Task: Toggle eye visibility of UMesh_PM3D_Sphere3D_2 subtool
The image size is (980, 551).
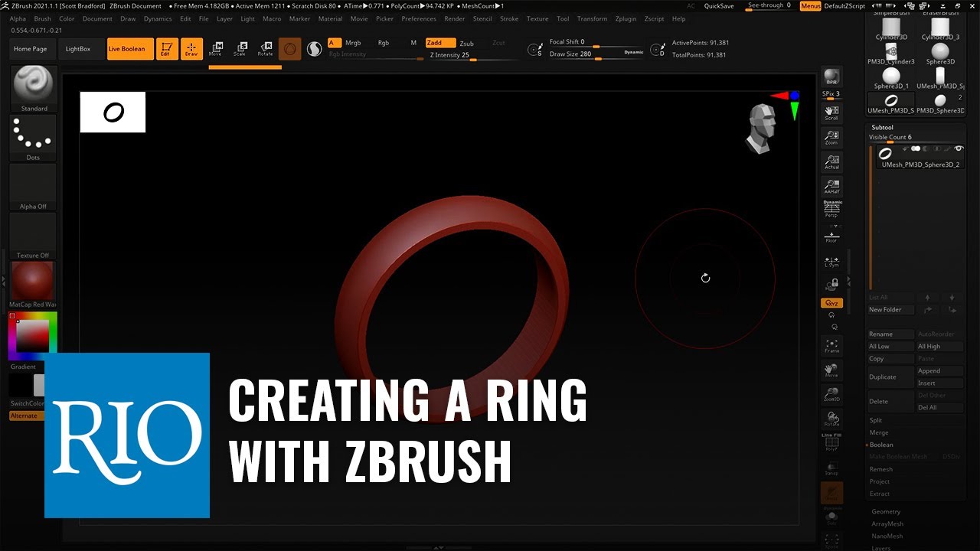Action: point(959,148)
